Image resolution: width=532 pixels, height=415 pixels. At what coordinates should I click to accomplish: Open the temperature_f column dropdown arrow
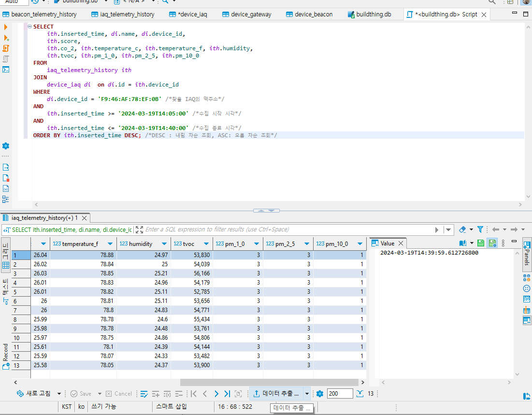[x=109, y=244]
